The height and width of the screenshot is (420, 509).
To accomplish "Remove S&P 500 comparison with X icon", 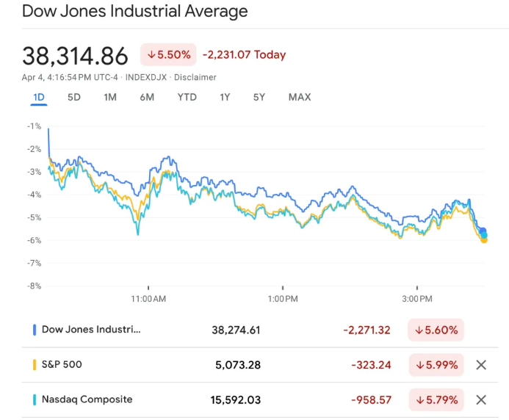I will pos(481,365).
